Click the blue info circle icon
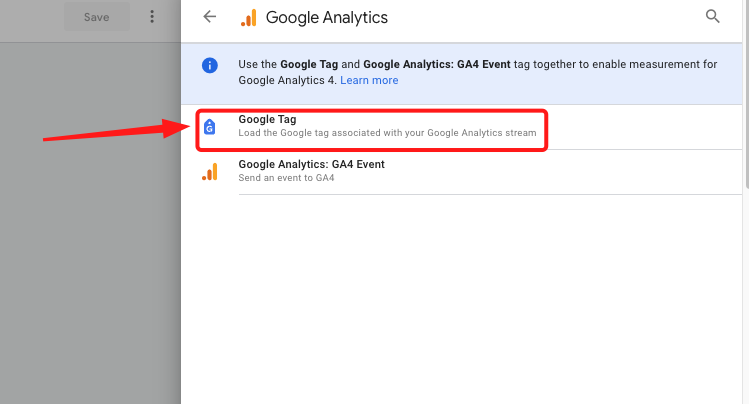Image resolution: width=749 pixels, height=404 pixels. point(210,65)
